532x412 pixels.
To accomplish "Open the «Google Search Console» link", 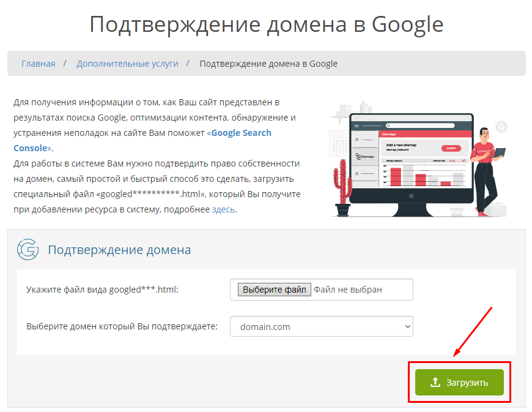I will coord(142,140).
